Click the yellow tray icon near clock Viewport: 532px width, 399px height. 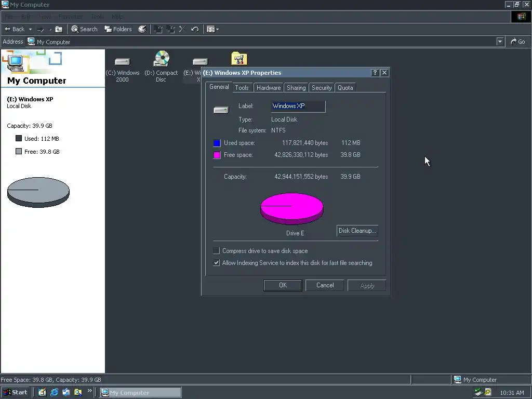click(x=488, y=392)
